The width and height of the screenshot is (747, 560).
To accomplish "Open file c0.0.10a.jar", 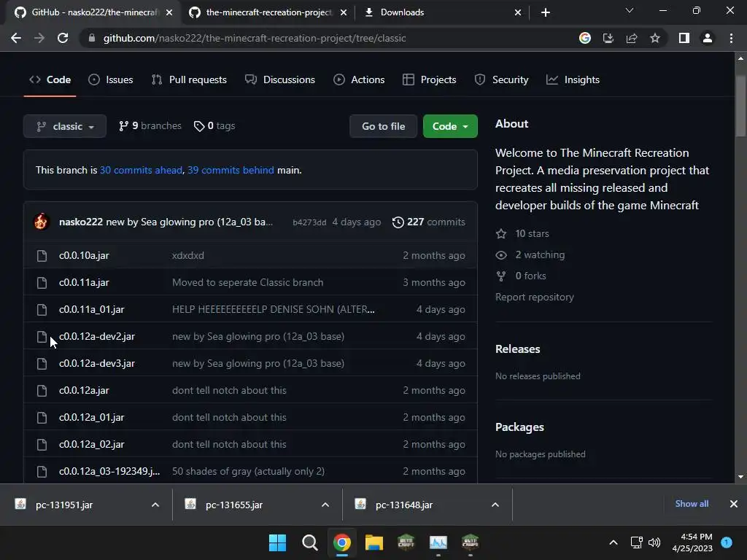I will [84, 255].
